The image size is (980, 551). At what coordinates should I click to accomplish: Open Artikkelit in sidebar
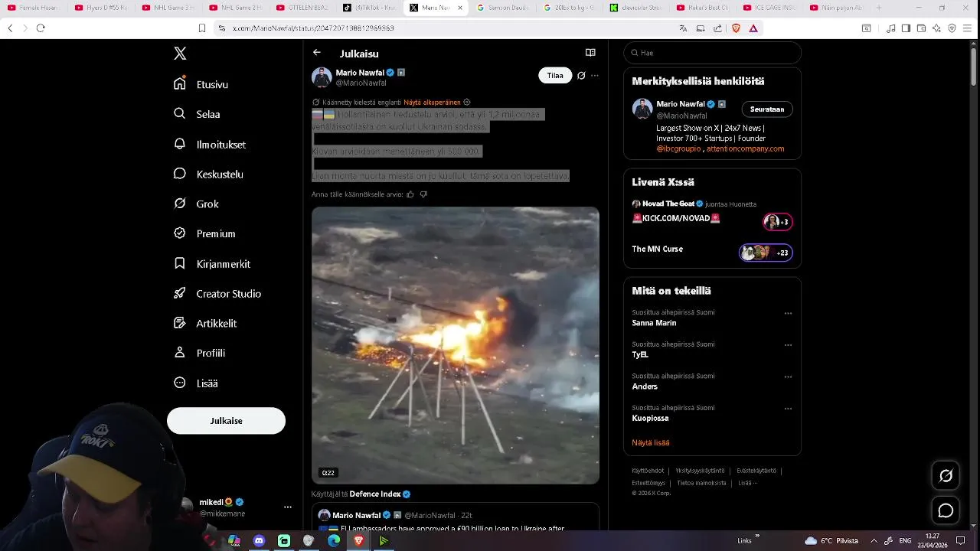[x=205, y=323]
